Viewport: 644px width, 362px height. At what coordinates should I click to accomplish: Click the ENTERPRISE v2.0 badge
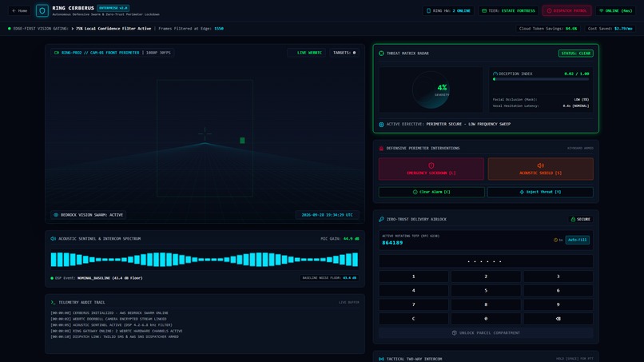(113, 8)
